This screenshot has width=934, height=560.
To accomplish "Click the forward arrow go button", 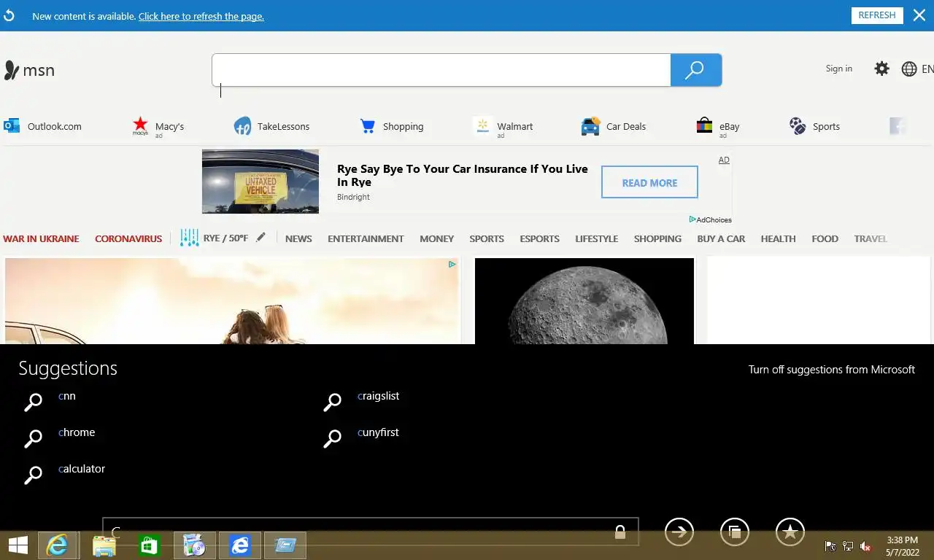I will [679, 532].
